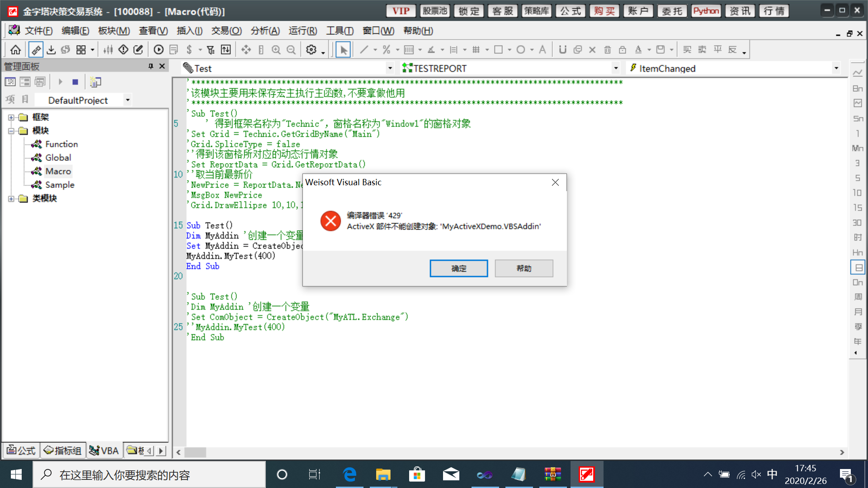The width and height of the screenshot is (868, 488).
Task: Expand the 类模块 tree folder
Action: pyautogui.click(x=11, y=199)
